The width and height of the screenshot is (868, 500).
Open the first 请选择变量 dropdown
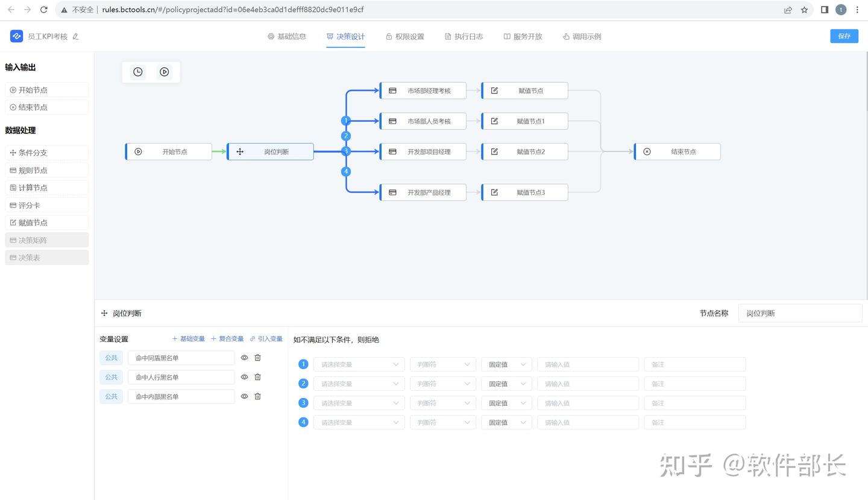[x=359, y=364]
